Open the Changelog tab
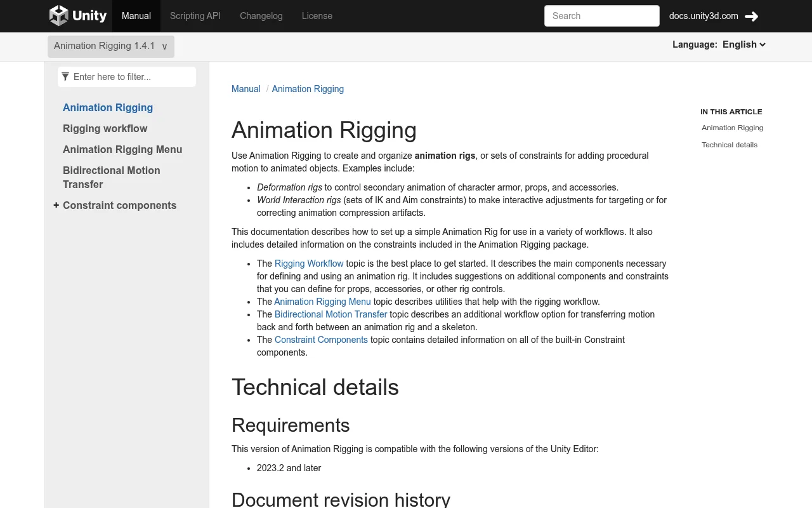 [x=261, y=16]
